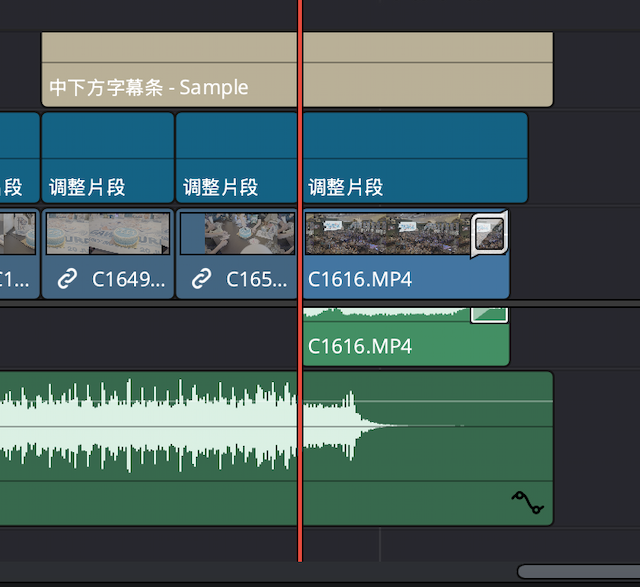Select the partially visible leftmost 调整片段 clip
Viewport: 640px width, 587px height.
17,158
